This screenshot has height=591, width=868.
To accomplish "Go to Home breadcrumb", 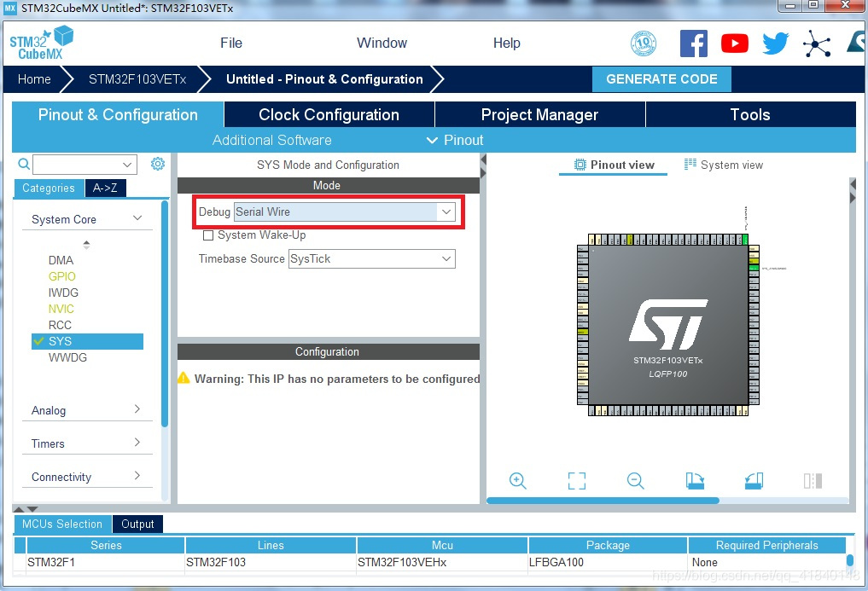I will pos(34,79).
